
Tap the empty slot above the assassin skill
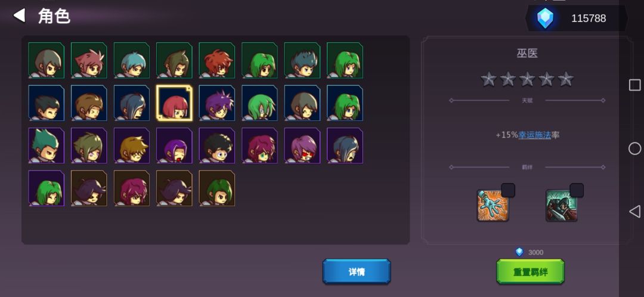(577, 190)
